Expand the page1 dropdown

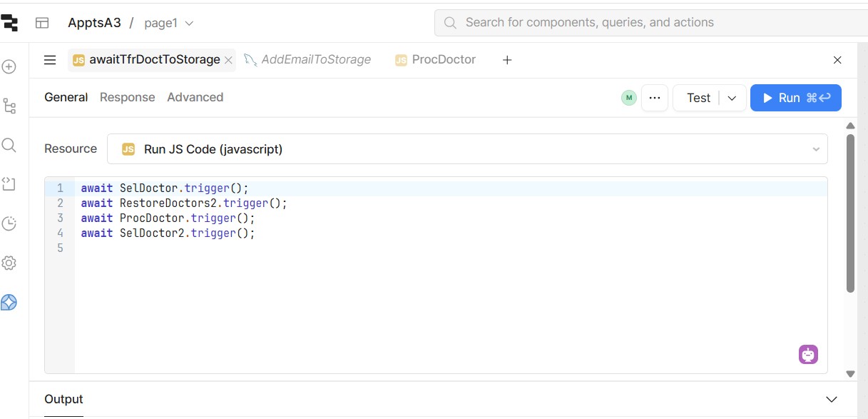(189, 24)
